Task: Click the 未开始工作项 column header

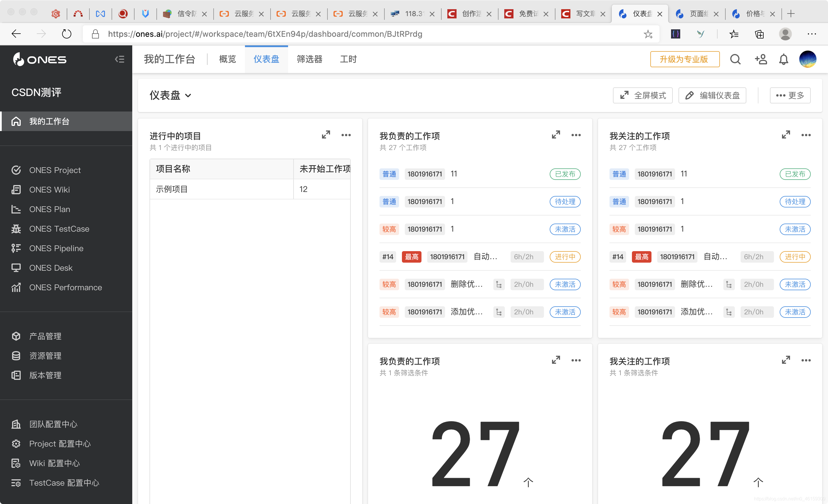Action: (x=322, y=169)
